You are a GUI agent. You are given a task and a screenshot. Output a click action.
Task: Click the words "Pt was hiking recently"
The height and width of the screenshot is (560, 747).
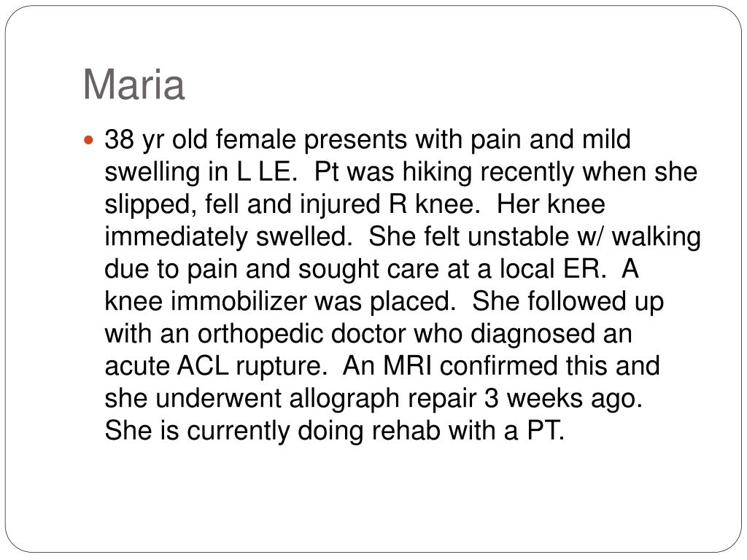444,172
